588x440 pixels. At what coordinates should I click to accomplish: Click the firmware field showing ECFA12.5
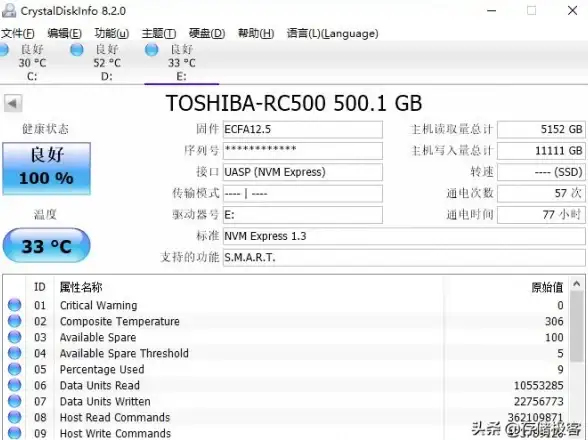[303, 129]
